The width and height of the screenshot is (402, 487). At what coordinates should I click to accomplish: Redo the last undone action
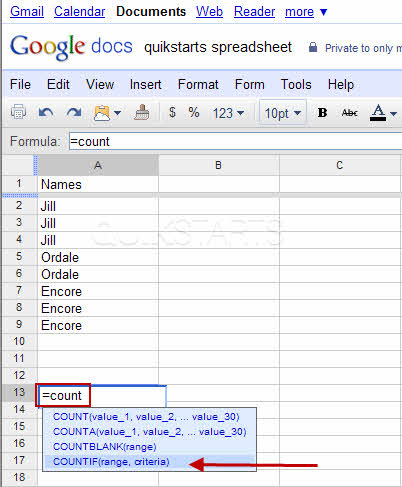pos(74,113)
